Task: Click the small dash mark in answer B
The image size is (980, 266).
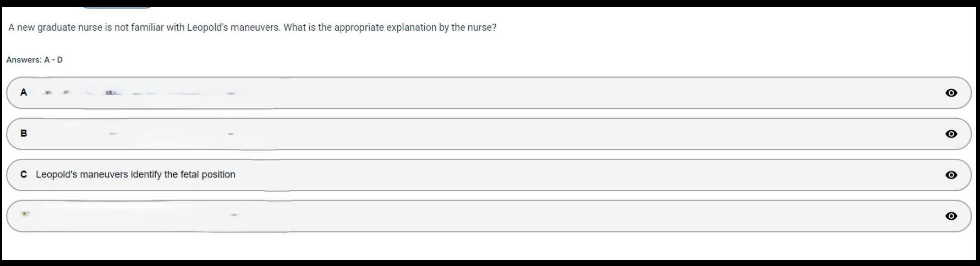Action: pyautogui.click(x=231, y=134)
